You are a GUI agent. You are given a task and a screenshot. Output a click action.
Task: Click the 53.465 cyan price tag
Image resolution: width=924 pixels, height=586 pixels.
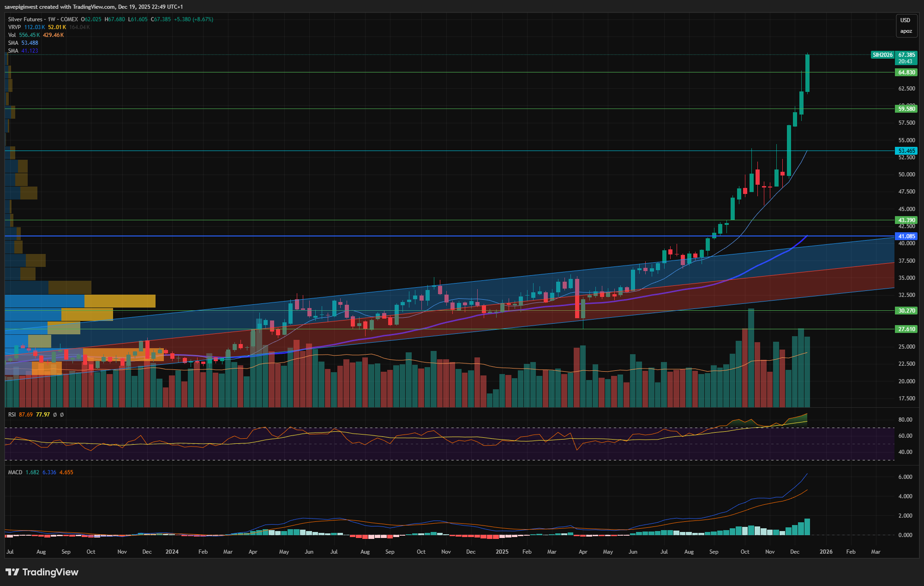pos(906,151)
